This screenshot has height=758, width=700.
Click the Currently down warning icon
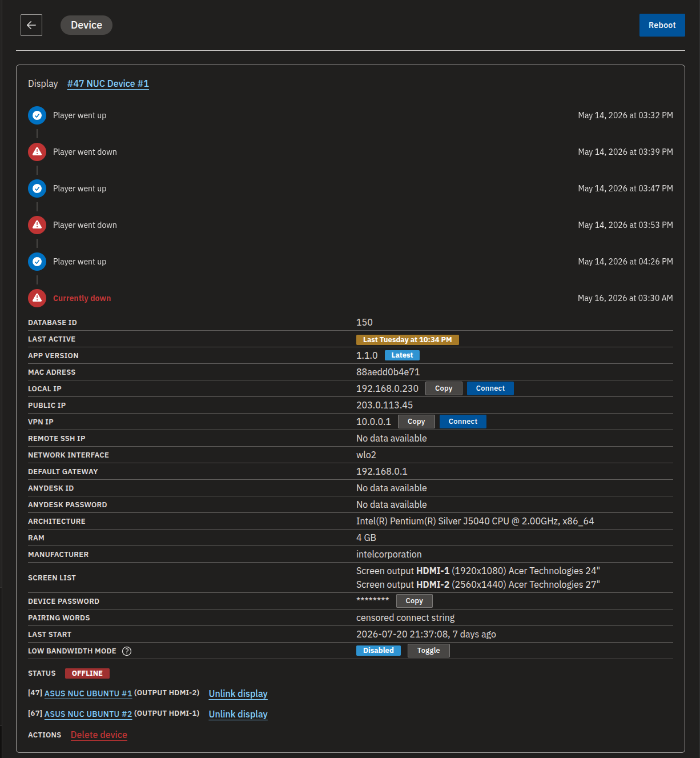(37, 298)
